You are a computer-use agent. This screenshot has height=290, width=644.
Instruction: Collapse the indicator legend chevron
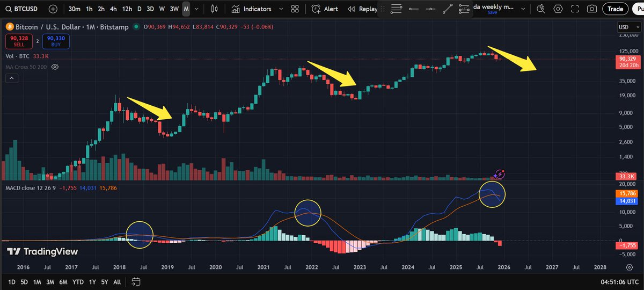tap(12, 78)
